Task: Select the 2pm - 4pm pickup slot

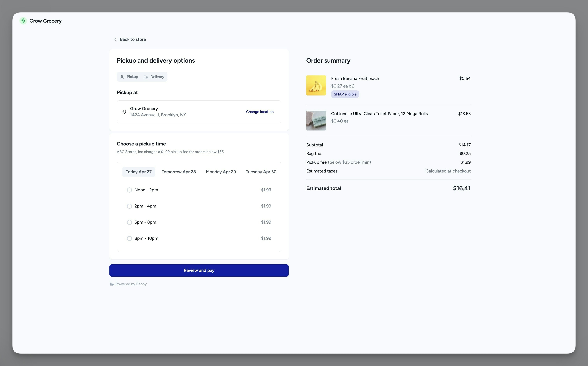Action: pos(129,206)
